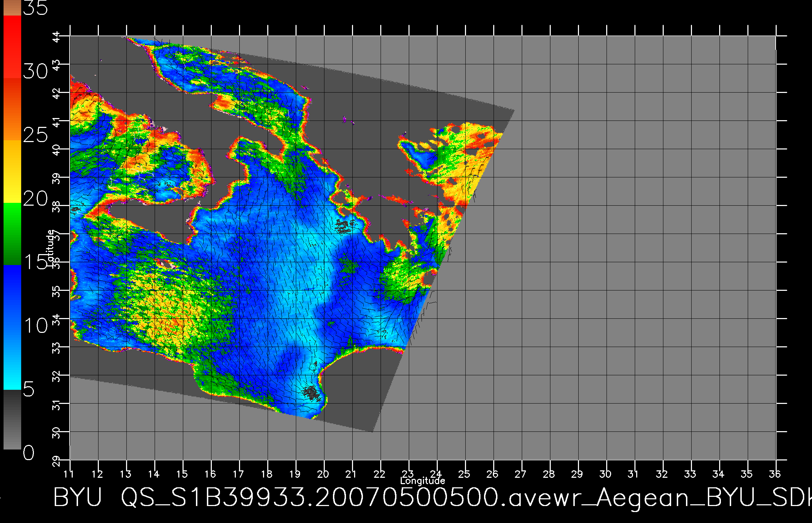Click the colorbar scale label 25

tap(35, 135)
